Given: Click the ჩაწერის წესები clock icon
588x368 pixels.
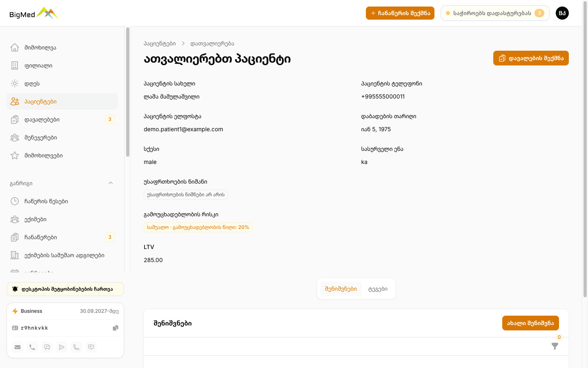Looking at the screenshot, I should (x=15, y=201).
